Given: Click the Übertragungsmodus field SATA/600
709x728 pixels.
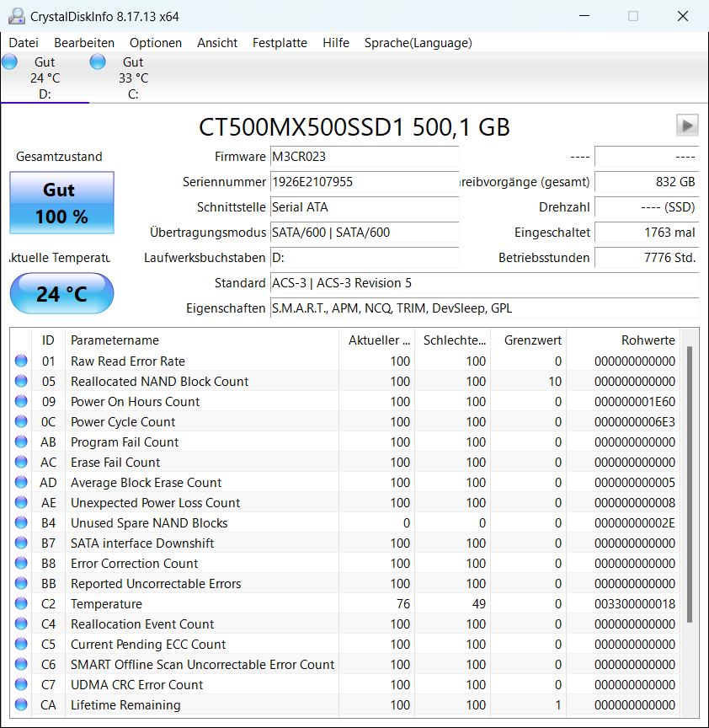Looking at the screenshot, I should (365, 233).
